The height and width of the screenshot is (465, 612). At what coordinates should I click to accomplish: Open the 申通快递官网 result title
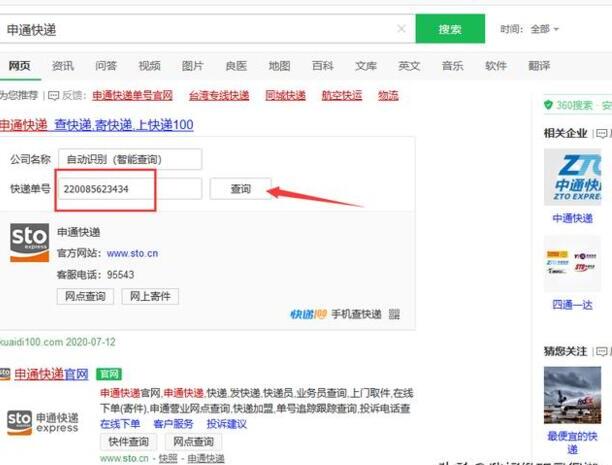tap(50, 374)
